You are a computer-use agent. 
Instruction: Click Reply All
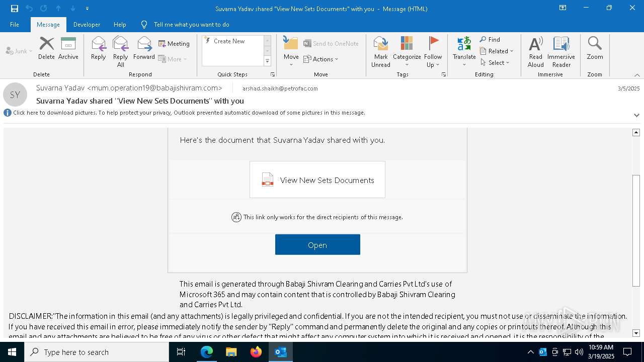click(121, 51)
